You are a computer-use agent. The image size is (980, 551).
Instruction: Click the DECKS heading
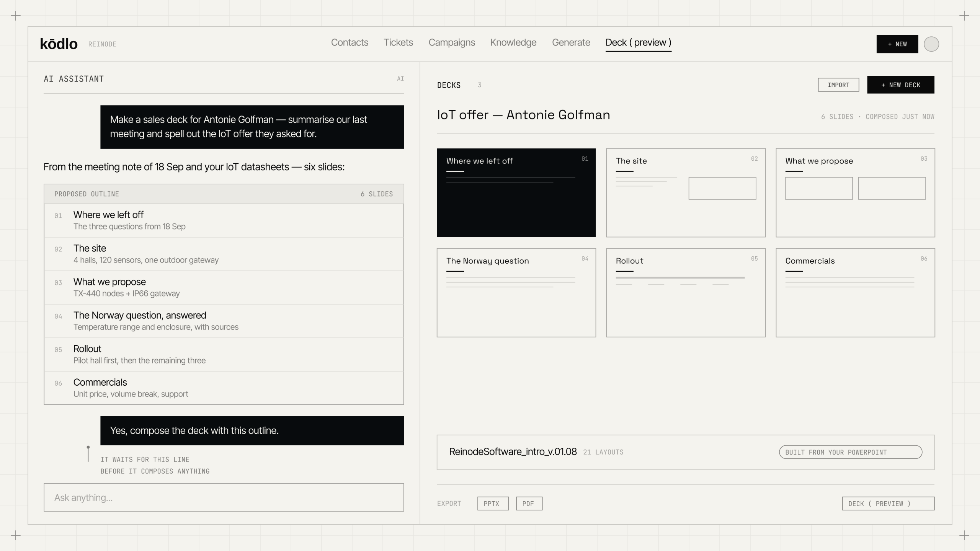coord(449,85)
